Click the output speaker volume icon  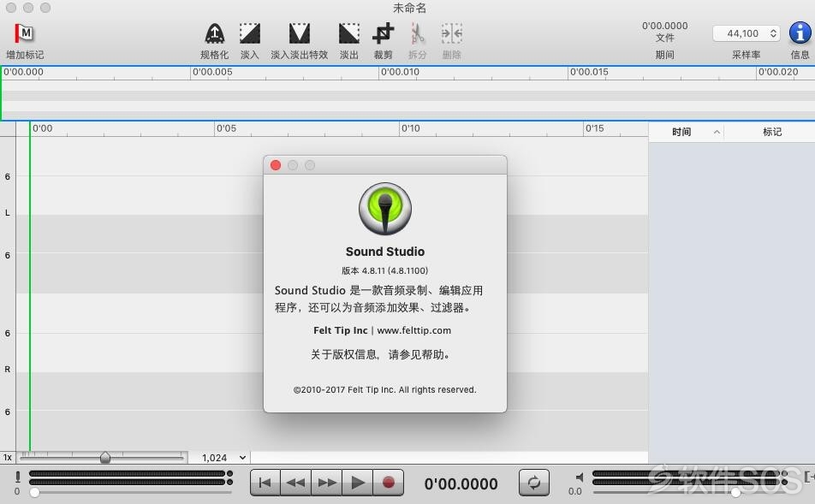point(580,477)
